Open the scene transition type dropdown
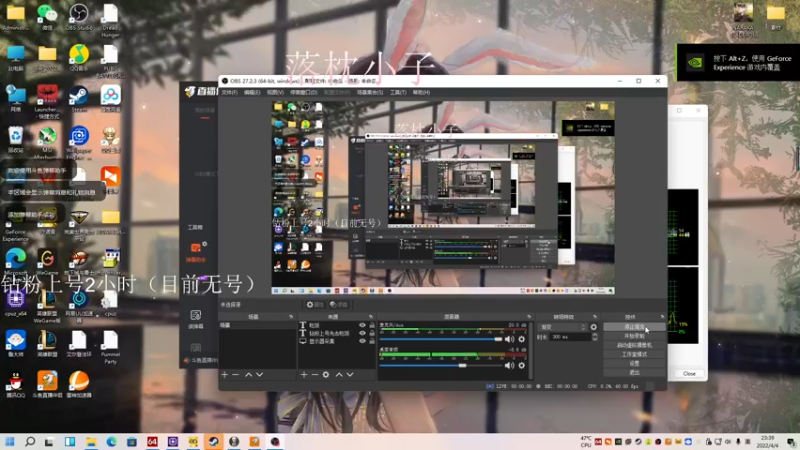The image size is (800, 450). [x=563, y=327]
